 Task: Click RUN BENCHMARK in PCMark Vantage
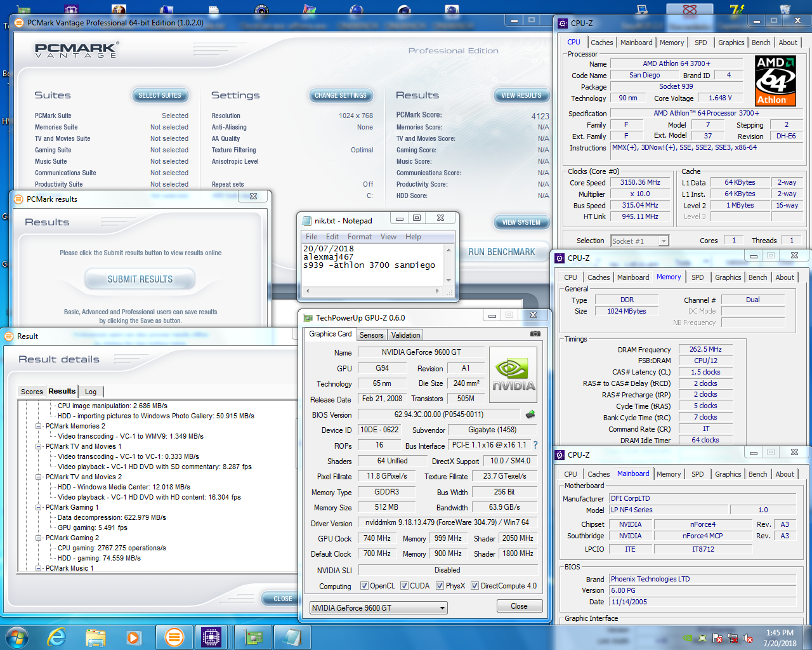pos(502,252)
